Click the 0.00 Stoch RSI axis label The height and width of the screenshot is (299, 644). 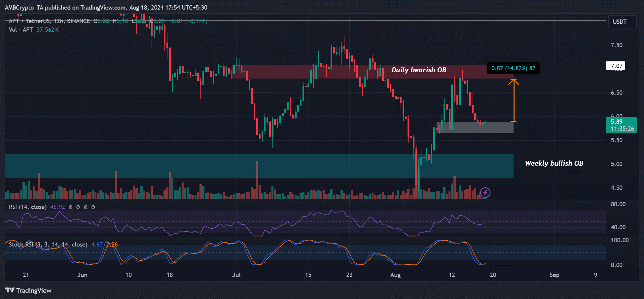617,265
